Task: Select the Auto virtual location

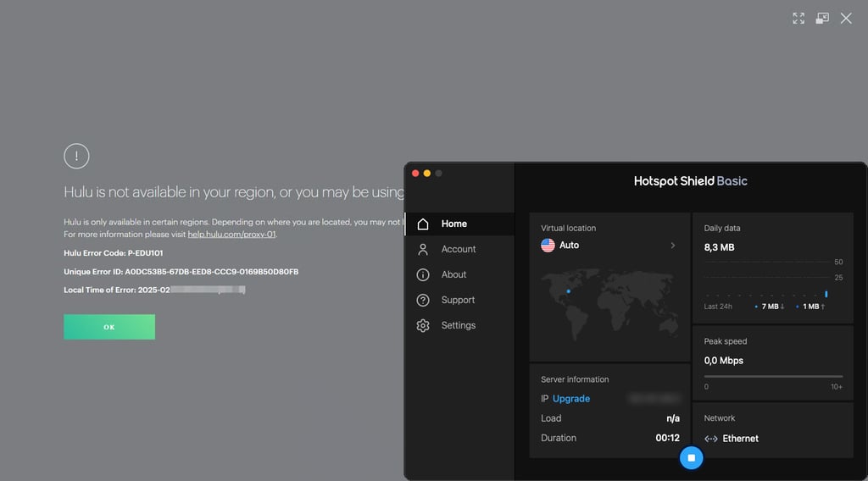Action: (x=569, y=245)
